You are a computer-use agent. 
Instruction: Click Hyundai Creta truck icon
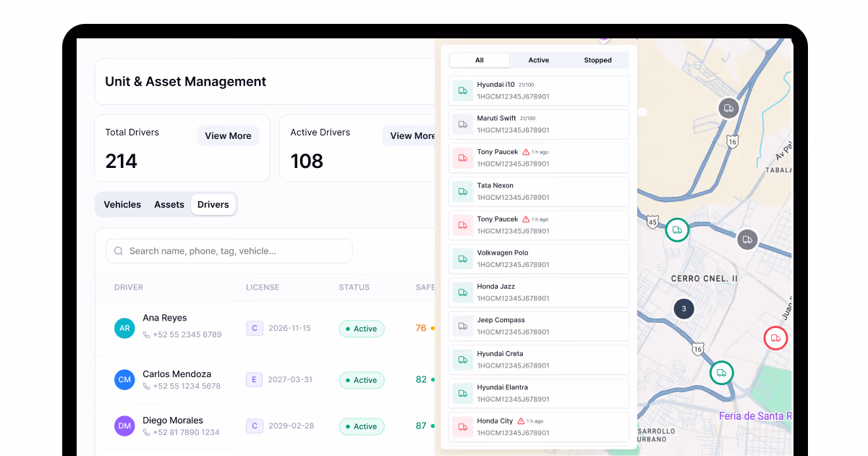[x=463, y=360]
